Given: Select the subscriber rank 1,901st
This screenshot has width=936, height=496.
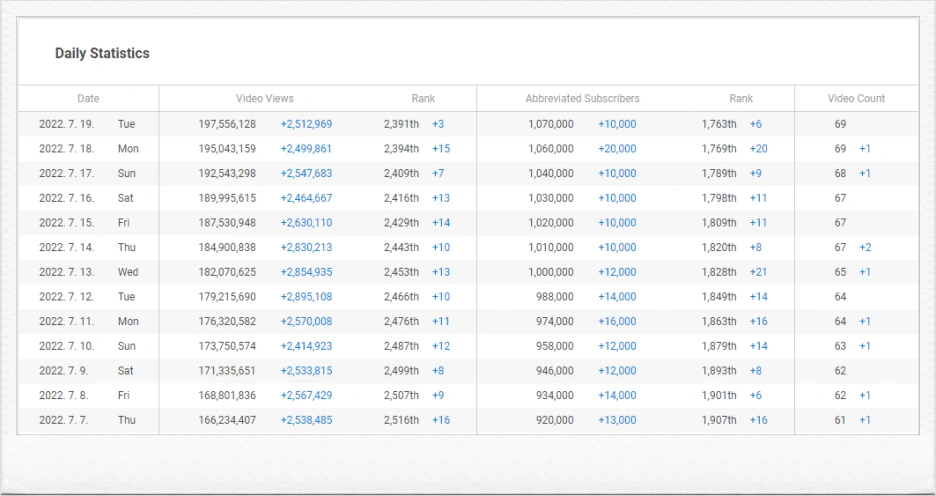Looking at the screenshot, I should coord(719,395).
